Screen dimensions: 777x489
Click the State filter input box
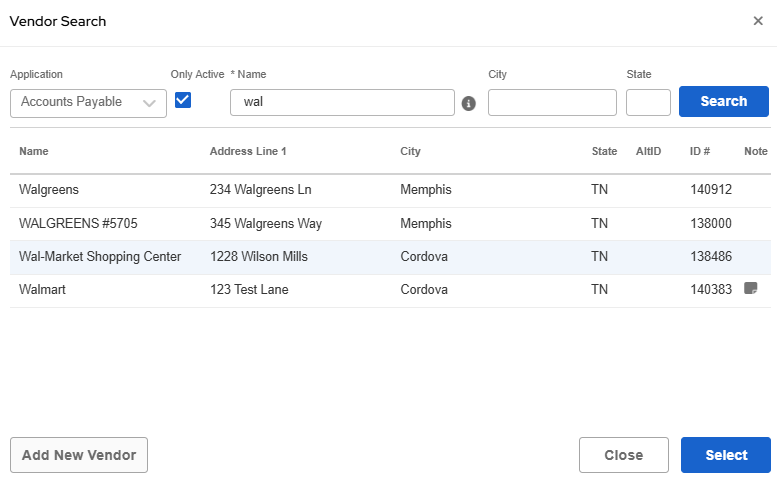648,102
